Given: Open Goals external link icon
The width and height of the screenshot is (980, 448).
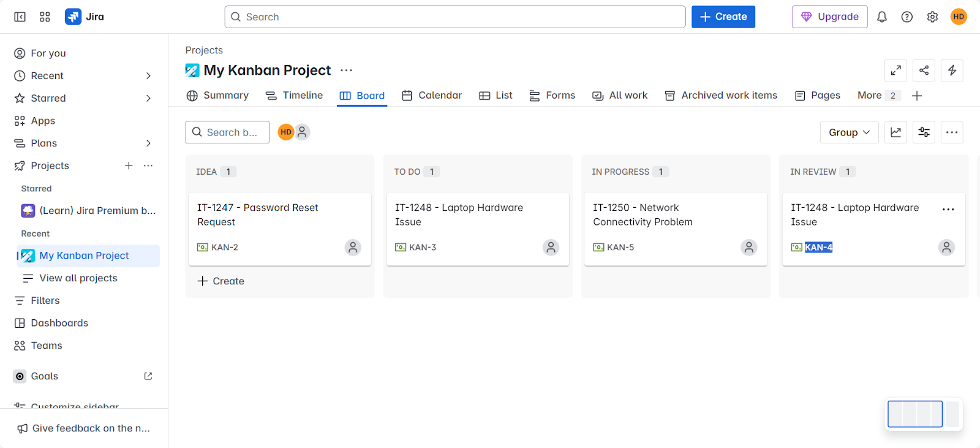Looking at the screenshot, I should [148, 376].
